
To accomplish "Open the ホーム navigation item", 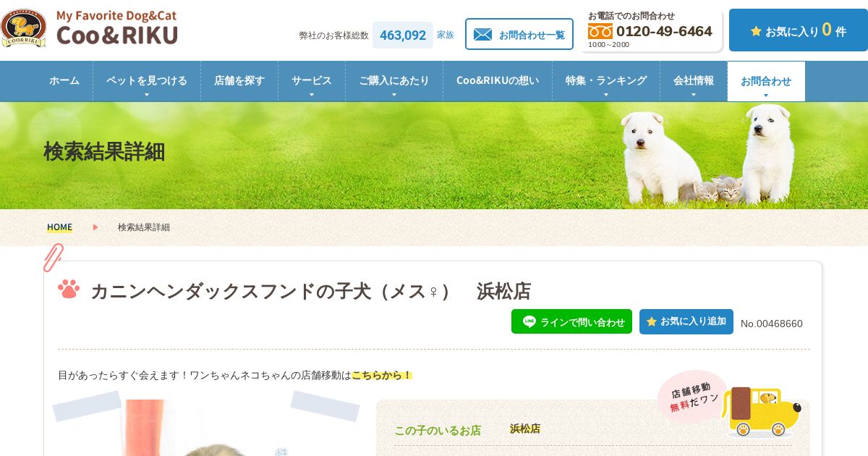I will (x=64, y=81).
